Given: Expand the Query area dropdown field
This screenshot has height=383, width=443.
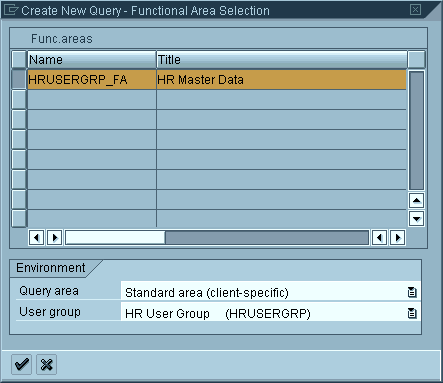Looking at the screenshot, I should tap(271, 292).
